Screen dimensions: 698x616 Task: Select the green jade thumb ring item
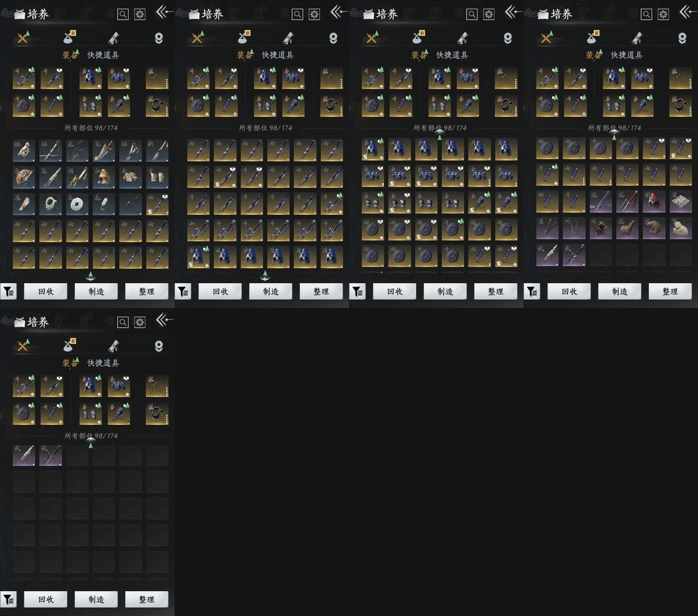(x=50, y=204)
